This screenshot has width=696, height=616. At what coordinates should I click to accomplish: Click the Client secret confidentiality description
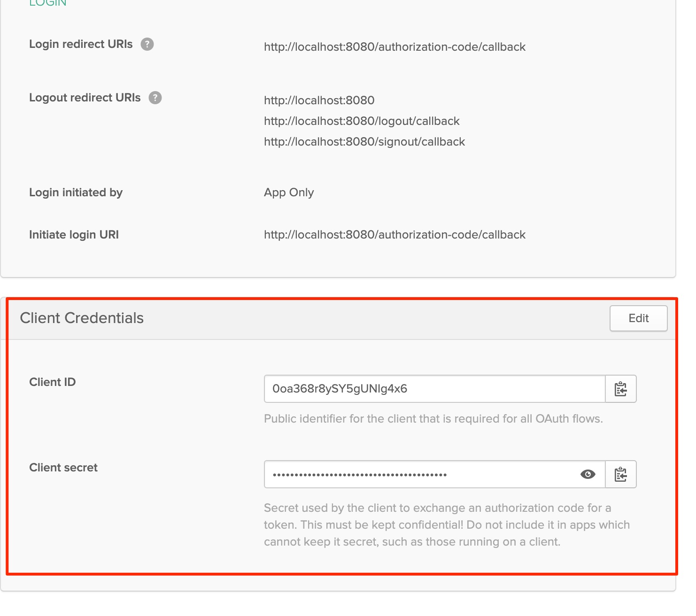[446, 525]
